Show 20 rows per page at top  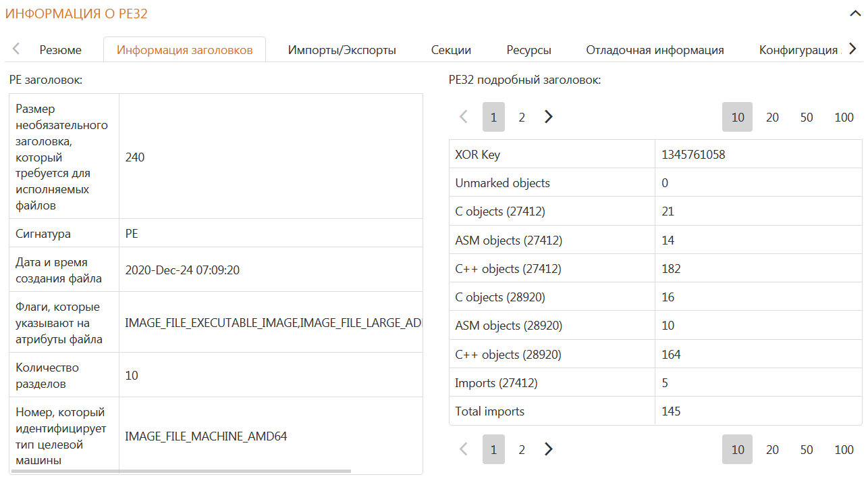click(x=772, y=118)
